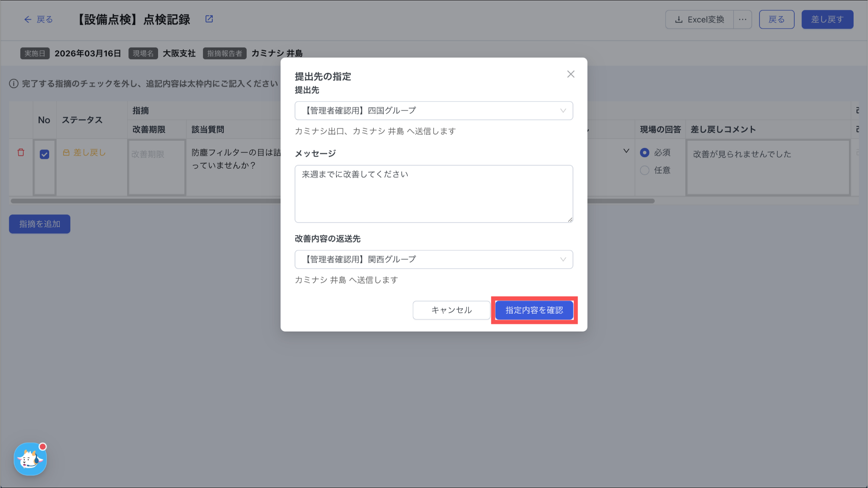Click the outlined 戻る button in header
868x488 pixels.
776,20
